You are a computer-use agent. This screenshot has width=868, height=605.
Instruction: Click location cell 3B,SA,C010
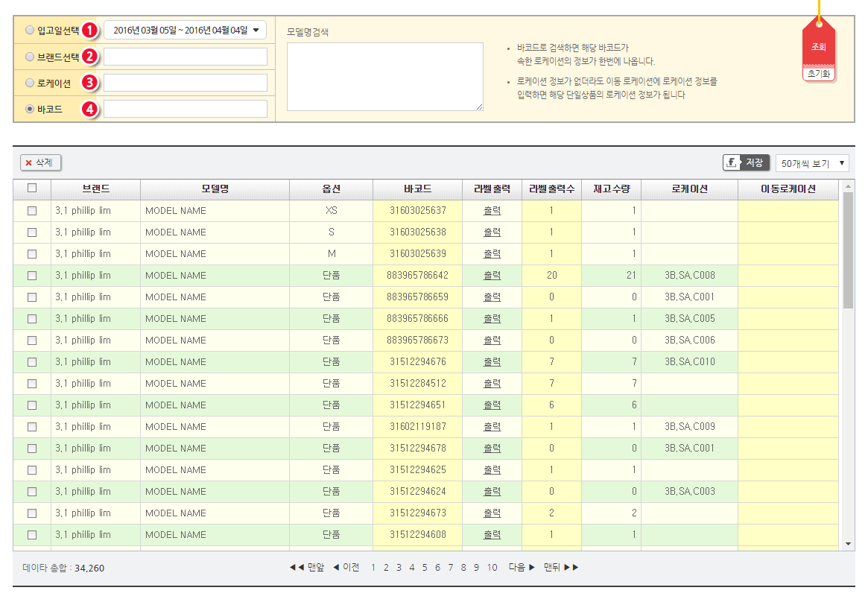tap(690, 361)
